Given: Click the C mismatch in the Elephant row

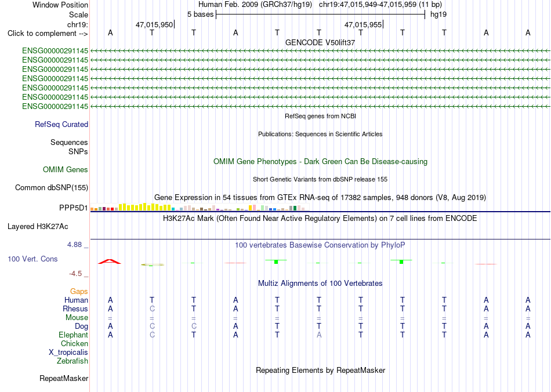Looking at the screenshot, I should pyautogui.click(x=152, y=335).
